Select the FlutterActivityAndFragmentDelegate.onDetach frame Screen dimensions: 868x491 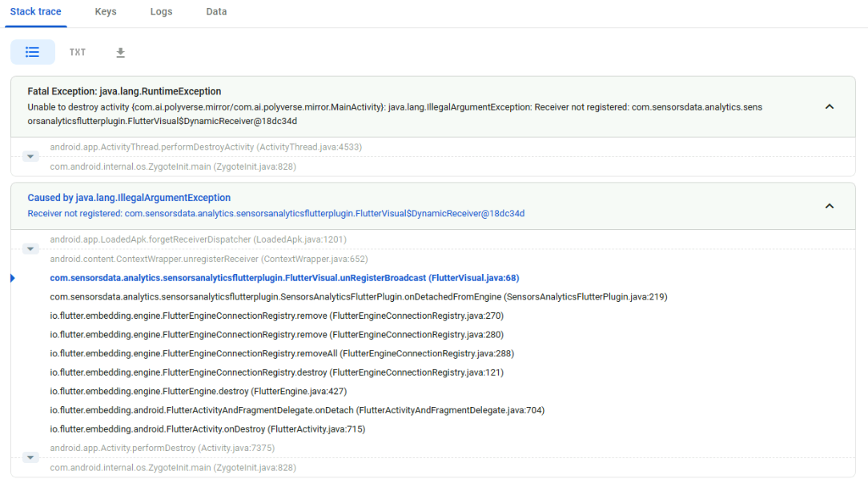(297, 409)
